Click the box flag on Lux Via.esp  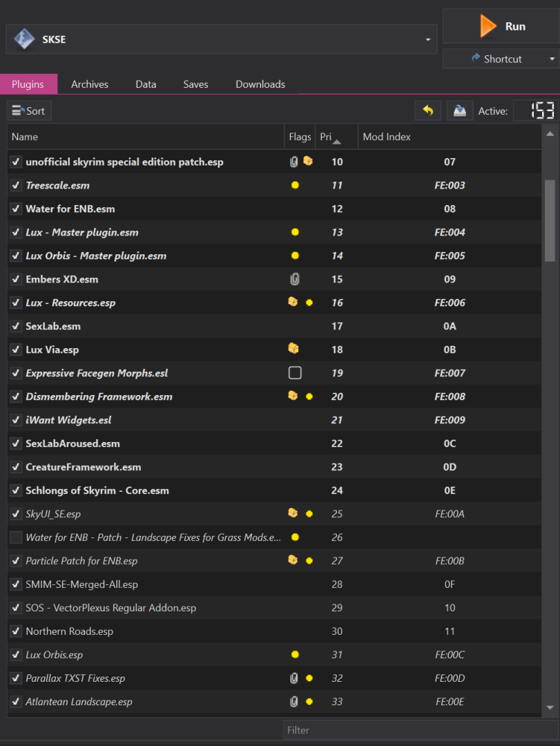[x=293, y=348]
